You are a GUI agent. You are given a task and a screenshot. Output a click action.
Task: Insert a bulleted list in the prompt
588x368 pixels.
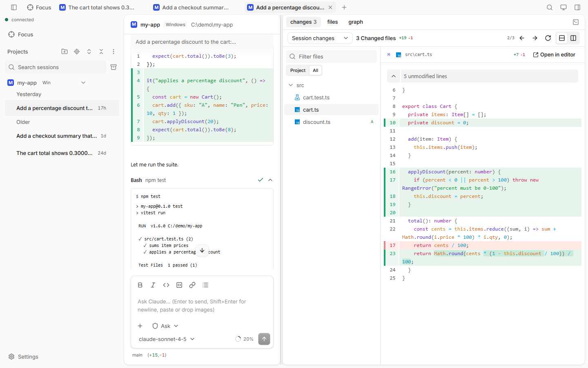tap(205, 285)
